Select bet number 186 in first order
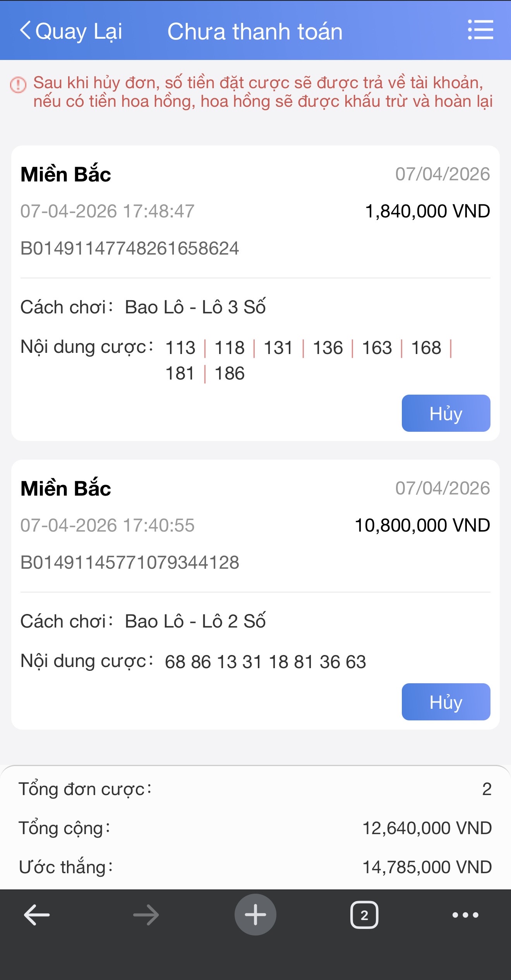 pyautogui.click(x=230, y=373)
